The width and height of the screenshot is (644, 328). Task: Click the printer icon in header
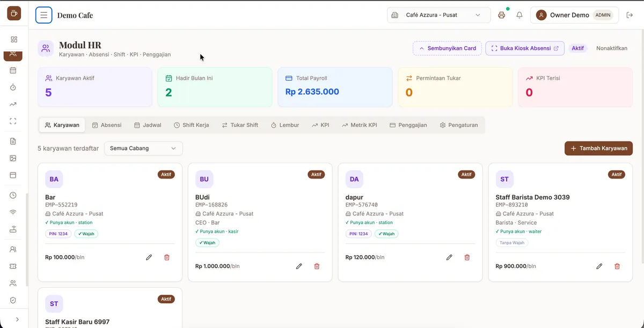pos(501,15)
